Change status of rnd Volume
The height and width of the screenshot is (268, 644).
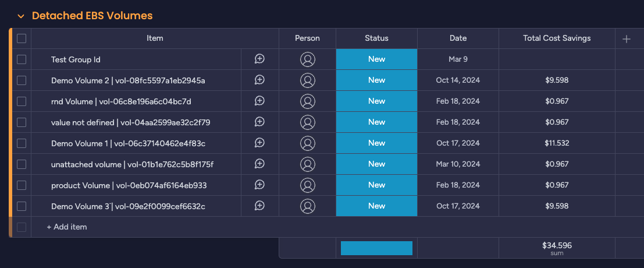(x=376, y=101)
